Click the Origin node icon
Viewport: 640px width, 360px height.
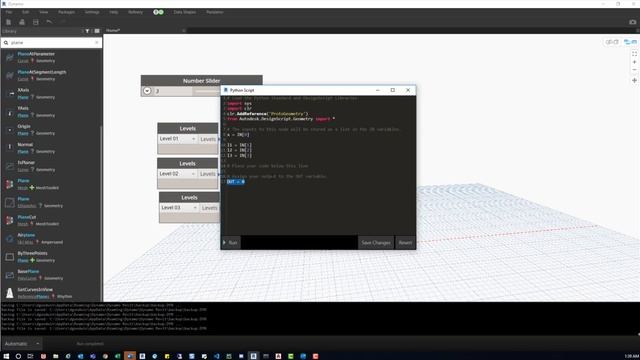9,130
